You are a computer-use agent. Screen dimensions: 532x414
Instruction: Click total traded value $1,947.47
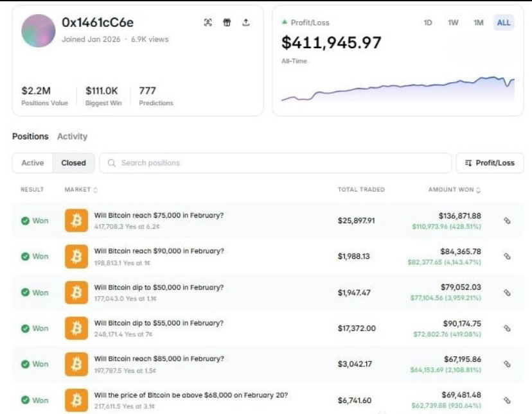coord(354,293)
